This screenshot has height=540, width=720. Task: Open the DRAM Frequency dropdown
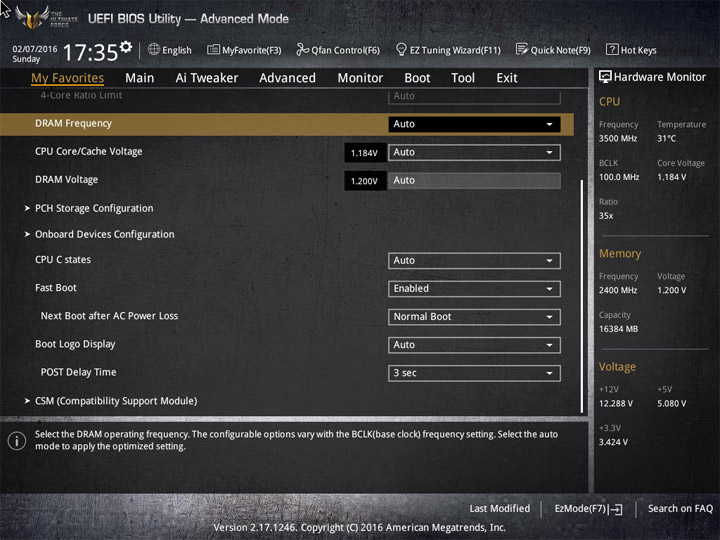[474, 124]
